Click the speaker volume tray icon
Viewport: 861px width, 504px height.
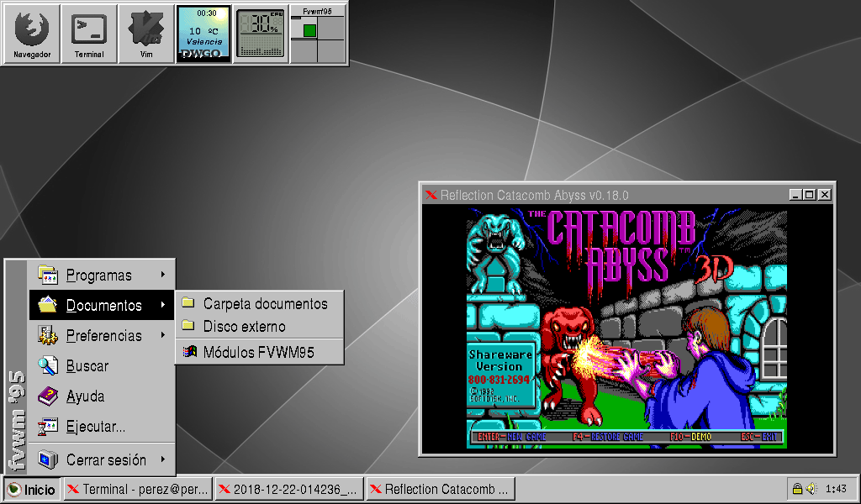click(811, 488)
